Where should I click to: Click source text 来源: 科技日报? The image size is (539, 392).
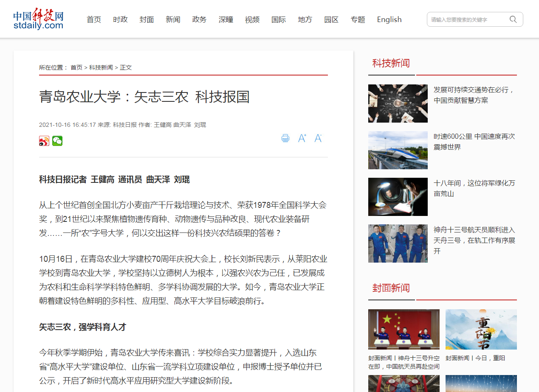117,125
